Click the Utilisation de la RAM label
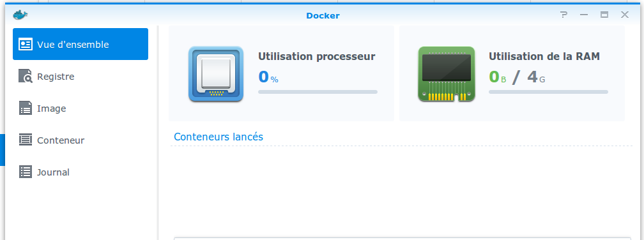This screenshot has height=240, width=644. point(544,57)
